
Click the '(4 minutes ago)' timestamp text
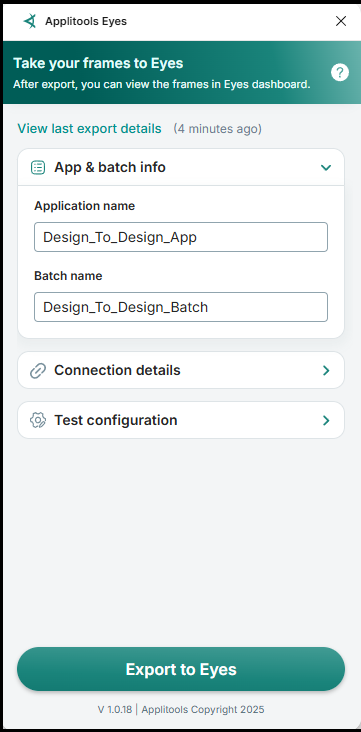tap(218, 128)
